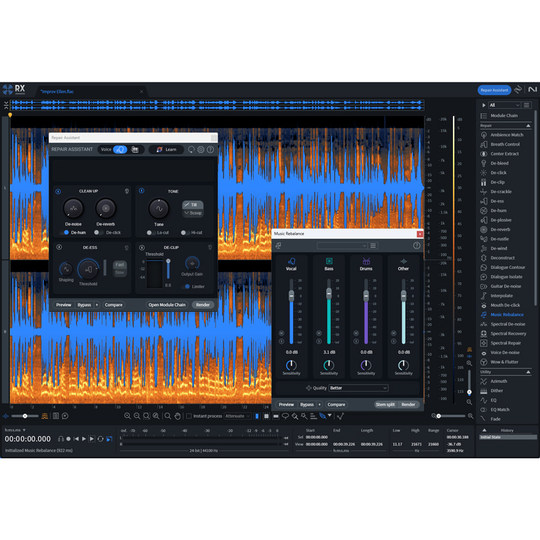
Task: Collapse the Utility modules section
Action: click(x=528, y=372)
